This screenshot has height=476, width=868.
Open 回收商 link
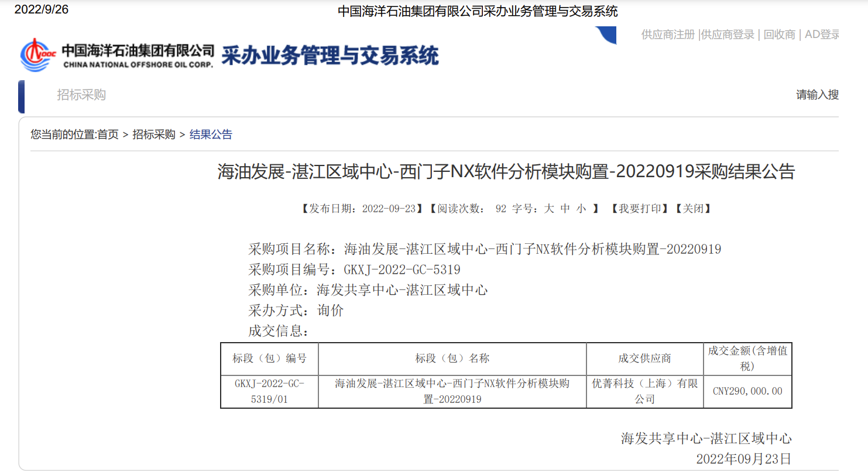point(780,35)
